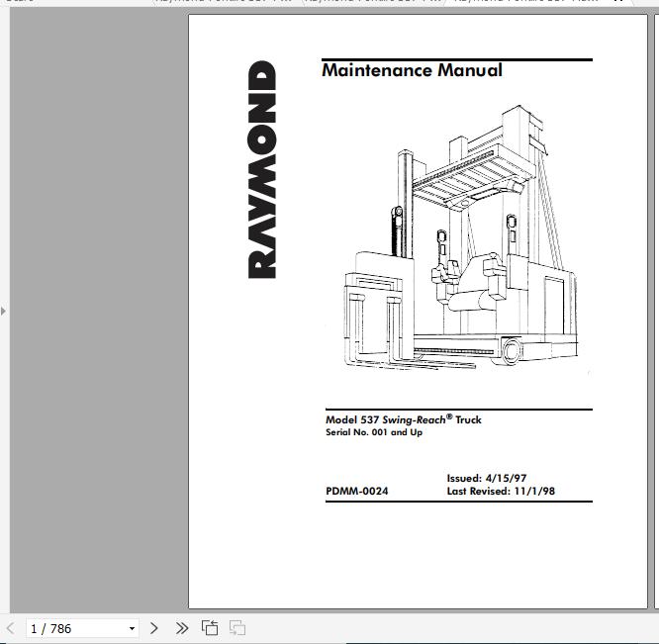
Task: Click 'Last Revised: 11/1/98' text
Action: coord(501,491)
